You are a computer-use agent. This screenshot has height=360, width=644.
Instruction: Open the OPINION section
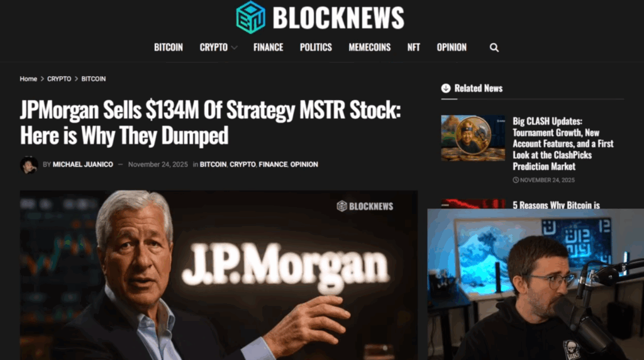[452, 47]
